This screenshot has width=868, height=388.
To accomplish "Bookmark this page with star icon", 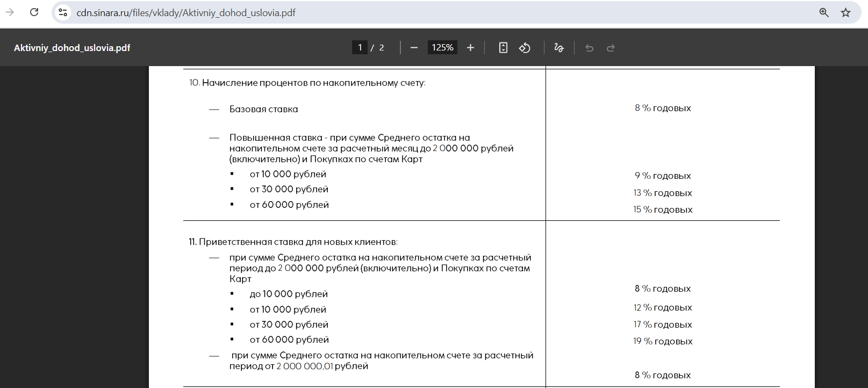I will [x=846, y=12].
